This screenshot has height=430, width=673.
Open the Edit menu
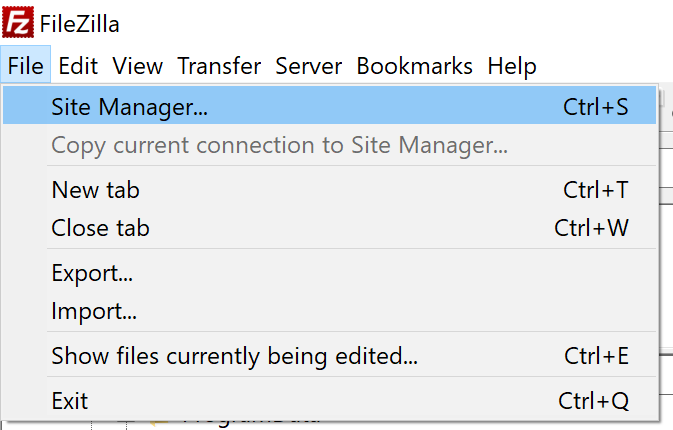(78, 66)
